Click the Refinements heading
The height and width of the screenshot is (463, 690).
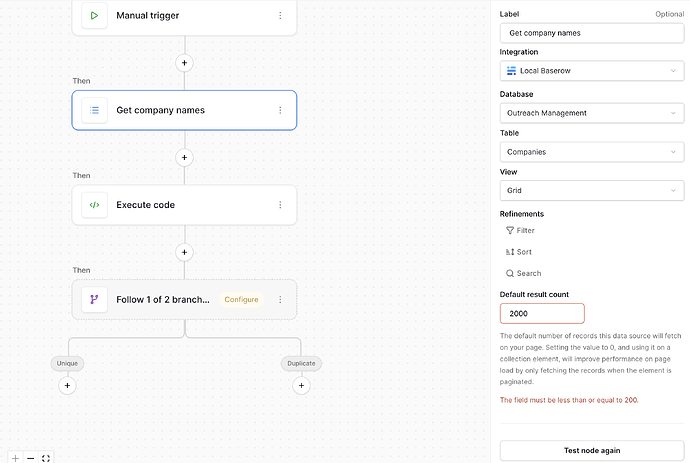[x=521, y=214]
